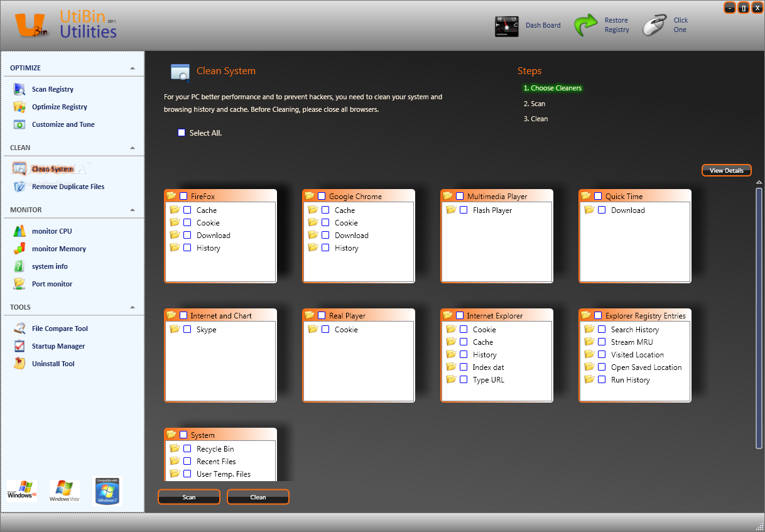Click the UtiBin Utilities logo
Viewport: 765px width, 532px height.
pos(66,25)
